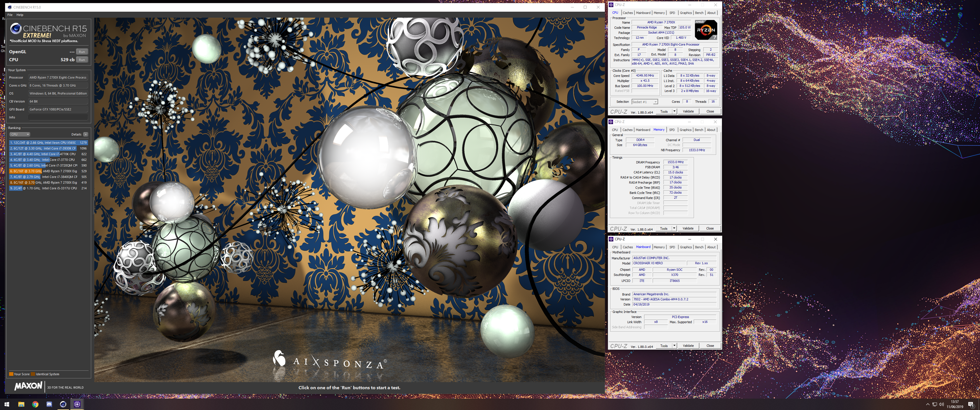Click the rendered AIXSPONZA scene image

click(x=349, y=200)
